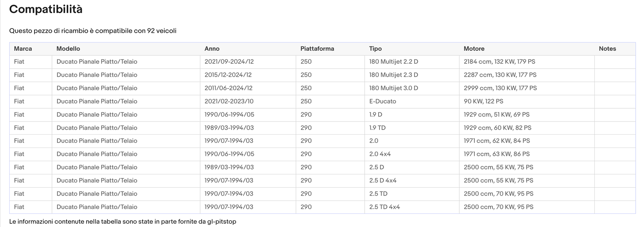Image resolution: width=644 pixels, height=227 pixels.
Task: Select the '2.5 TD 4x4' type cell
Action: 412,207
